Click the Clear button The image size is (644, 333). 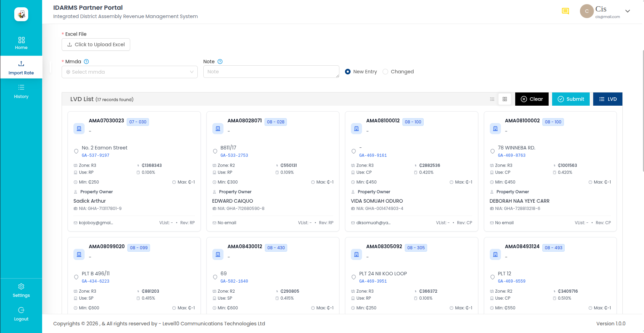532,99
